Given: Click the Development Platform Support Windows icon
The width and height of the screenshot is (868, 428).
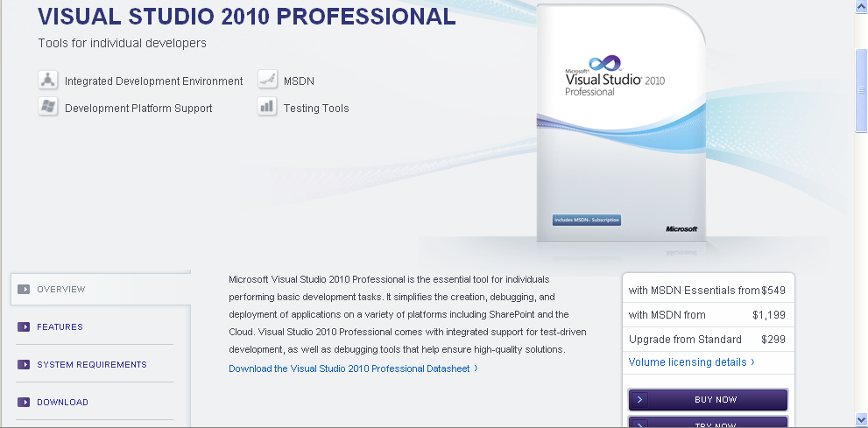Looking at the screenshot, I should coord(47,106).
